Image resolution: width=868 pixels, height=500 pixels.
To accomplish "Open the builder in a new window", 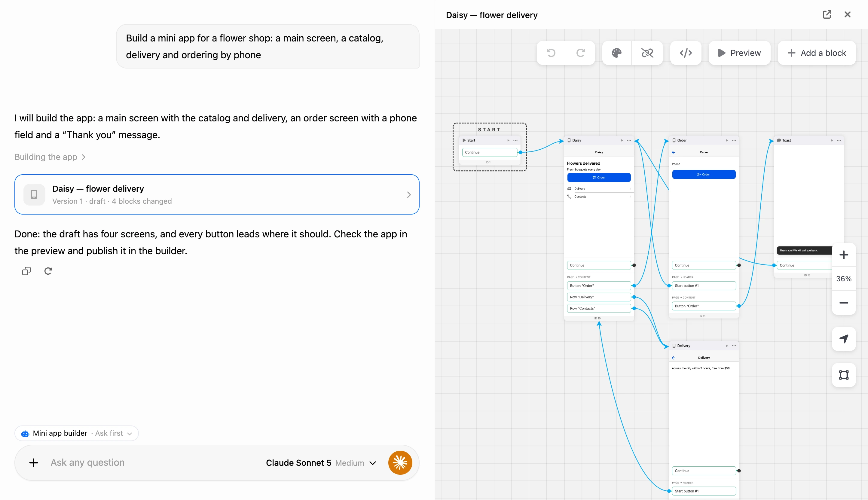I will [827, 14].
